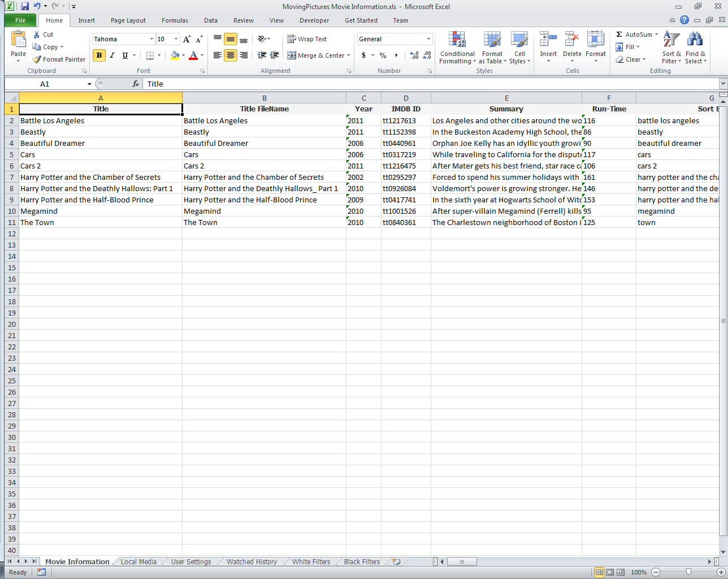Screen dimensions: 728x579
Task: Apply the Fill Color bucket
Action: [175, 55]
